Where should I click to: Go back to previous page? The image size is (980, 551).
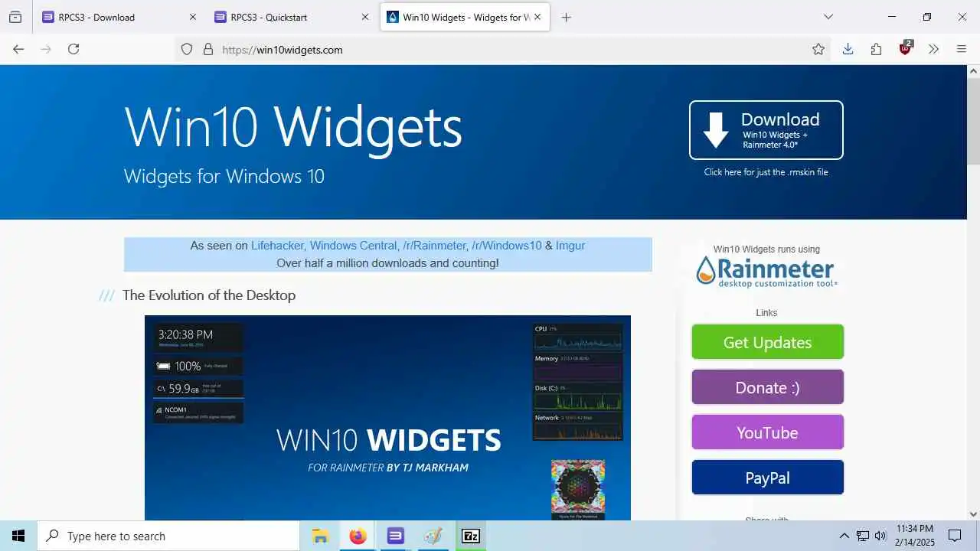[18, 49]
